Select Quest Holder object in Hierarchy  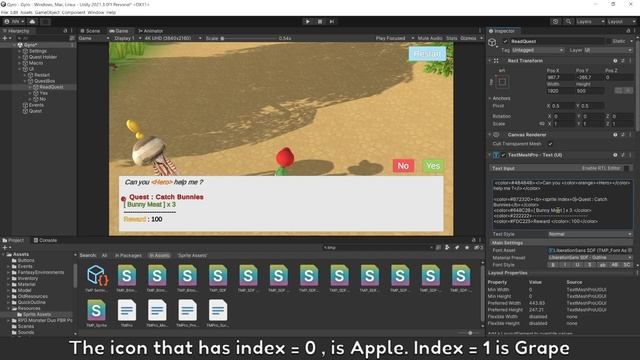tap(42, 57)
